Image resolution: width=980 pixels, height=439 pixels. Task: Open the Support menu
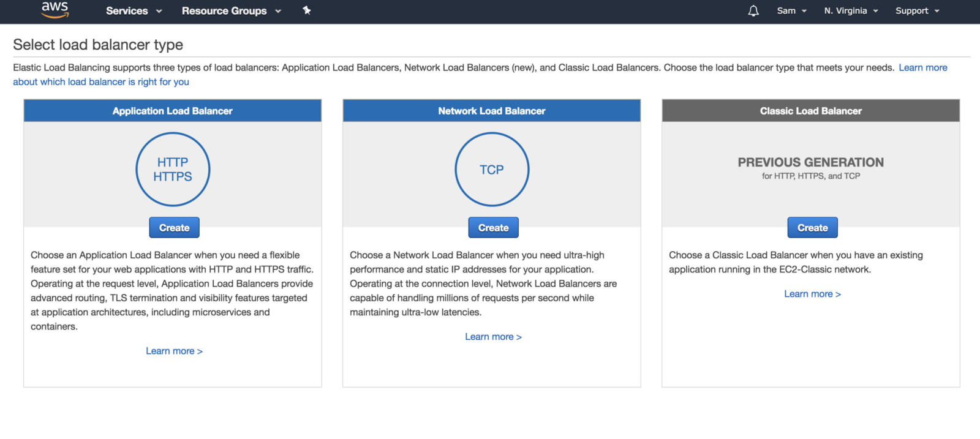[917, 11]
